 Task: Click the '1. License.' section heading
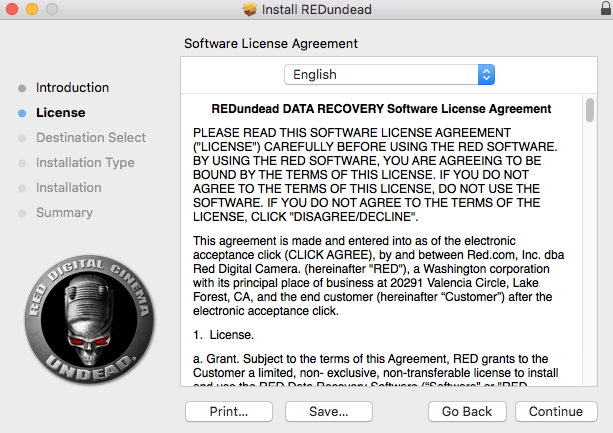pos(224,335)
